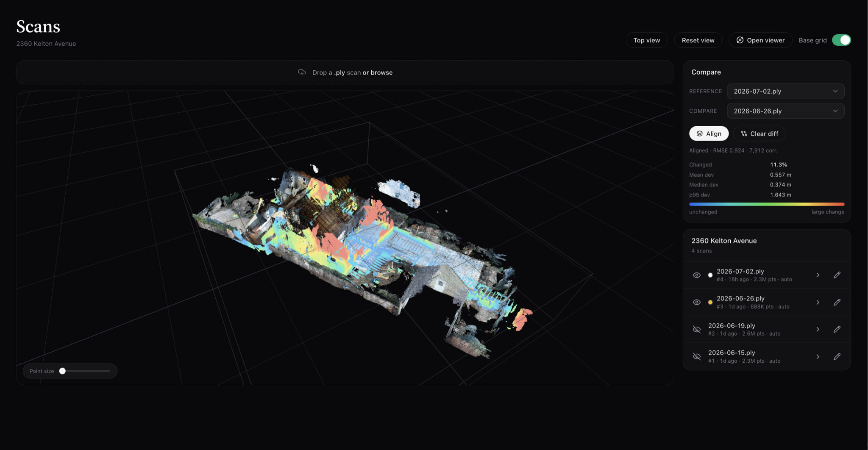Click the Reset view button

pyautogui.click(x=698, y=40)
